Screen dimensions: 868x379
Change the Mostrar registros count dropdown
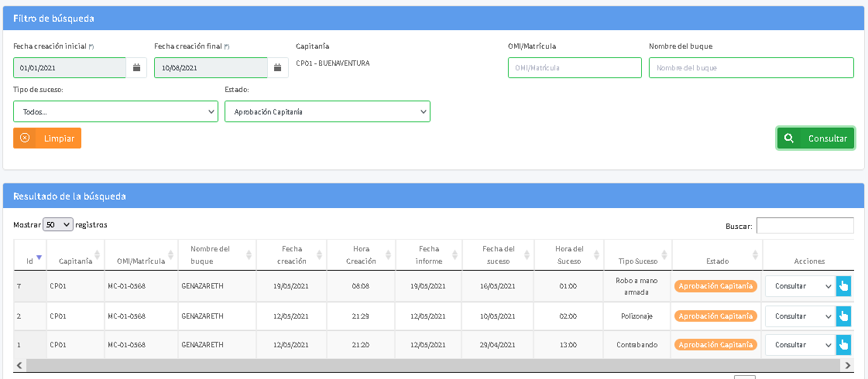(x=58, y=225)
